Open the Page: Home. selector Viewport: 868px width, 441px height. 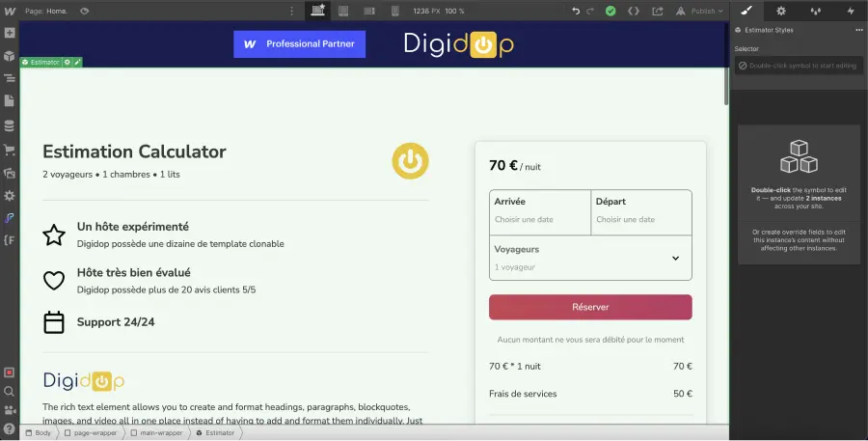coord(46,11)
